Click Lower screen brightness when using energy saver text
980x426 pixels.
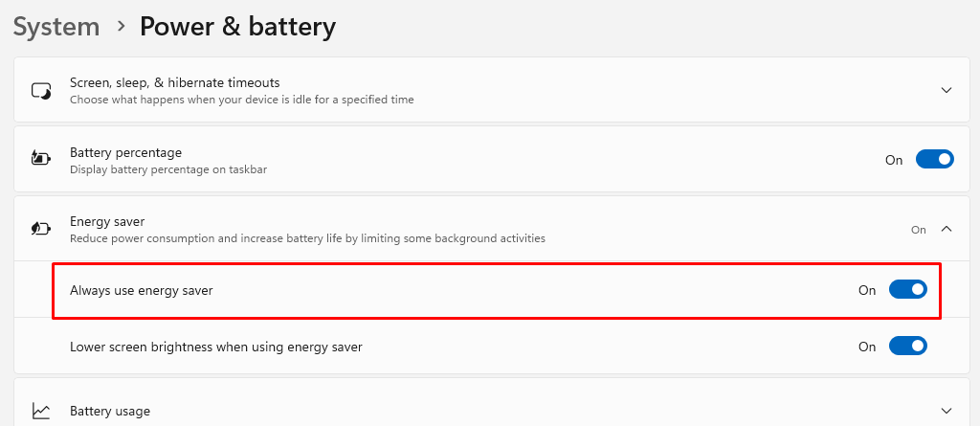pyautogui.click(x=215, y=347)
